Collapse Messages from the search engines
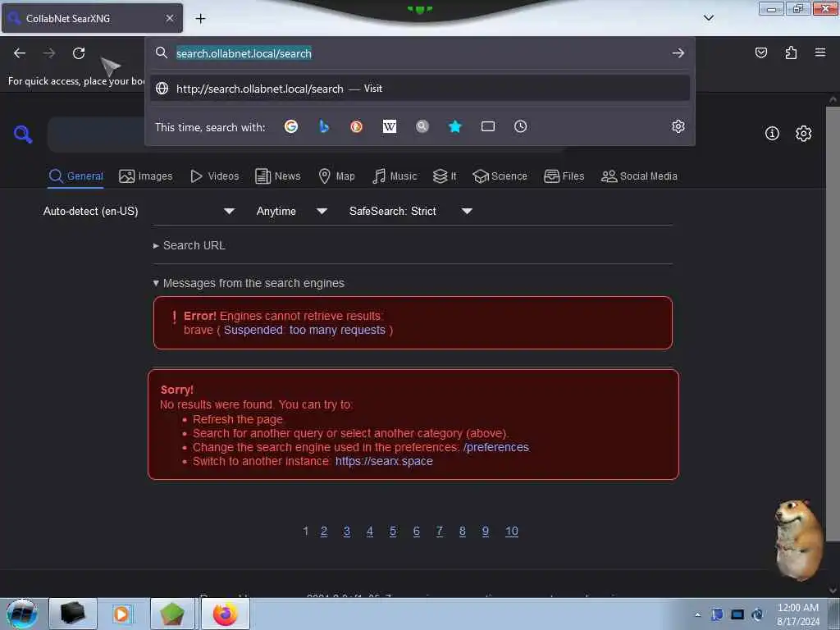The image size is (840, 630). coord(249,283)
